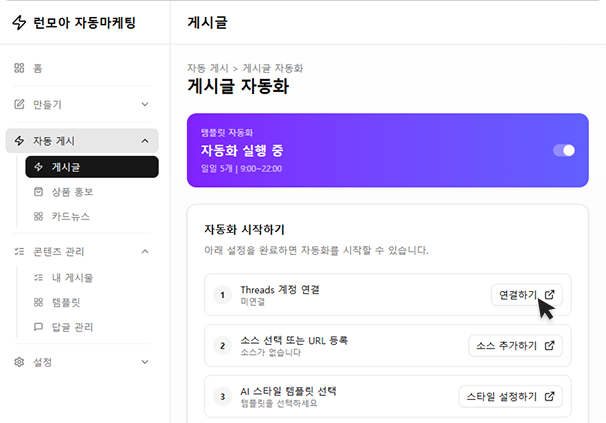Click the 내 게시물 list icon
This screenshot has width=606, height=423.
click(x=38, y=278)
